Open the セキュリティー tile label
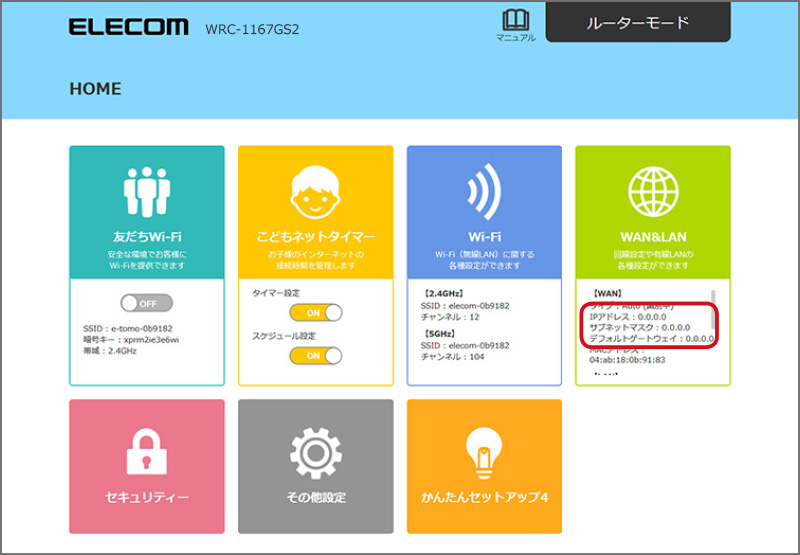 tap(147, 497)
